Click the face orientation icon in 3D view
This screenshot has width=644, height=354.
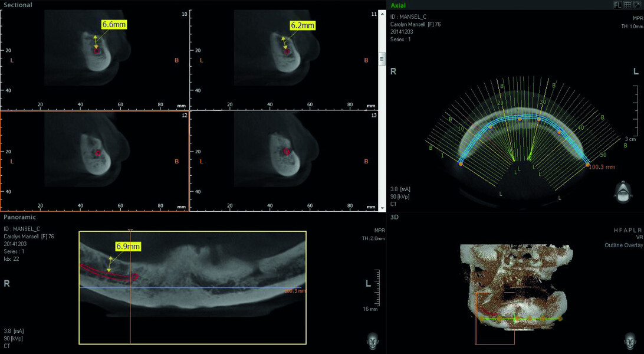(x=630, y=340)
